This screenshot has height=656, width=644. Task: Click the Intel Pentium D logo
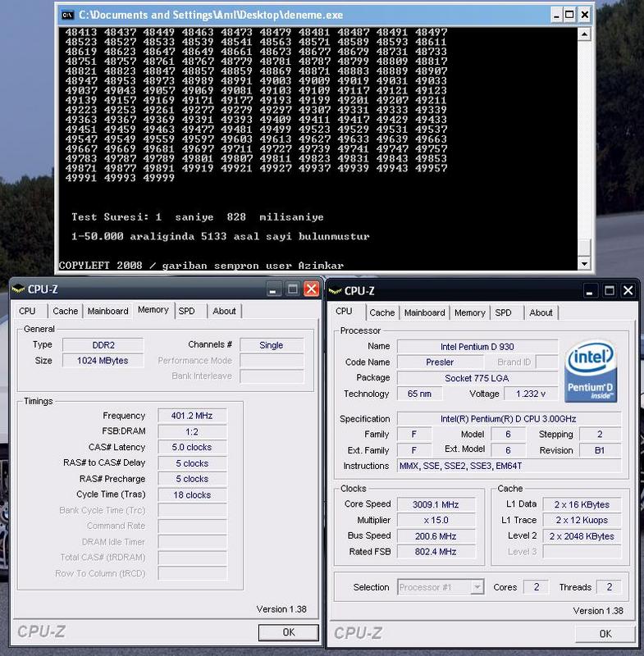(591, 371)
